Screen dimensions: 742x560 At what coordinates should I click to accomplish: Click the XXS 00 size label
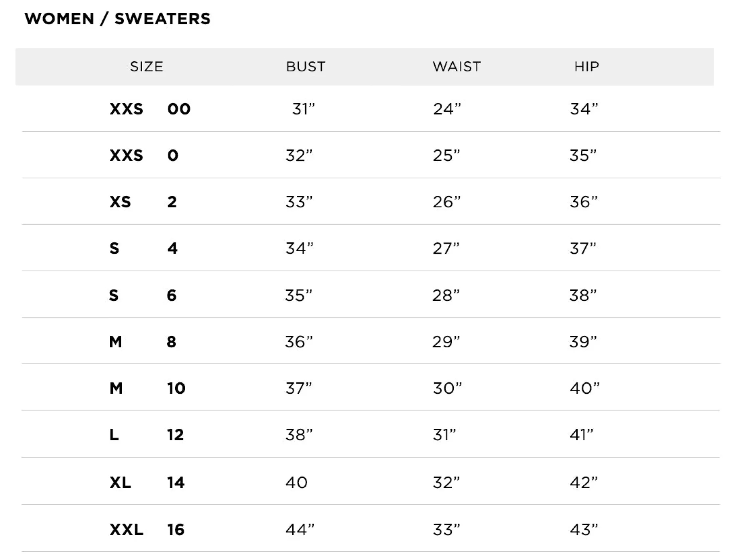click(x=150, y=109)
